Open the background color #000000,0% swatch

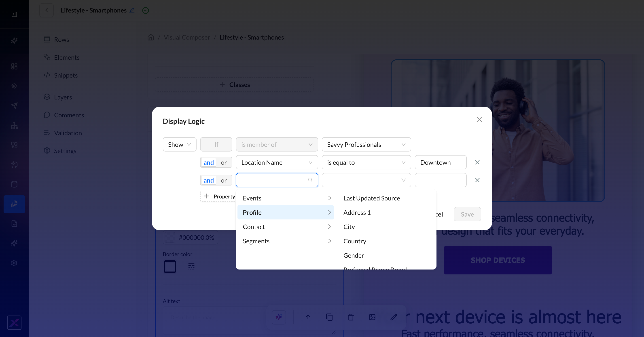click(170, 238)
